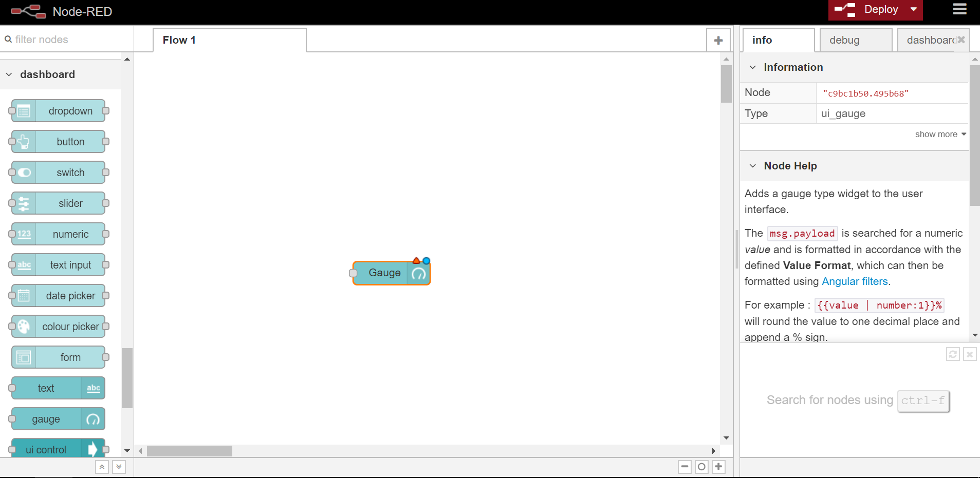Click the node ID value c9bc1b50.495b68
This screenshot has height=478, width=980.
(865, 93)
